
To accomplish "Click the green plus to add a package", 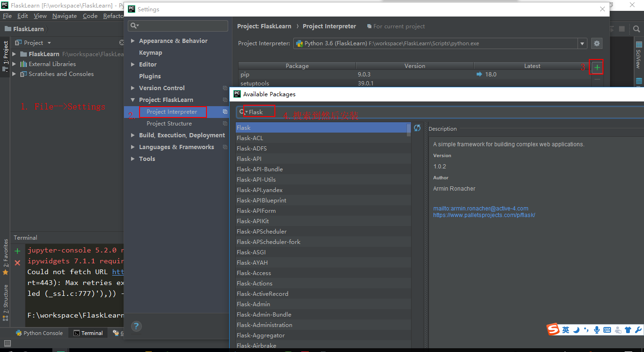I will [597, 67].
